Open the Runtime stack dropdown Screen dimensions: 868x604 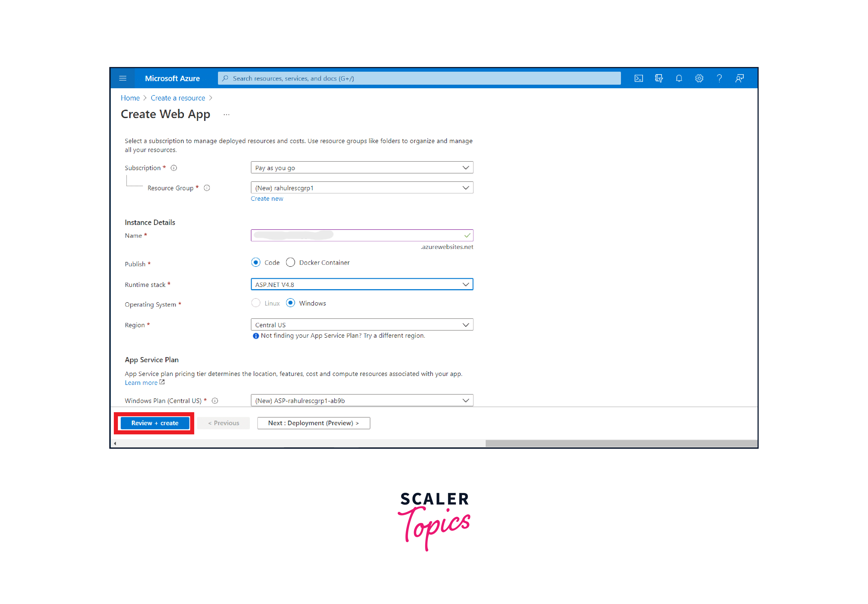(x=362, y=284)
